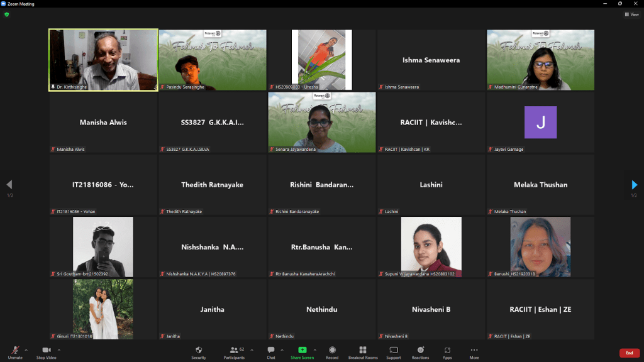Toggle meeting recording with Record
This screenshot has width=644, height=362.
pos(332,351)
